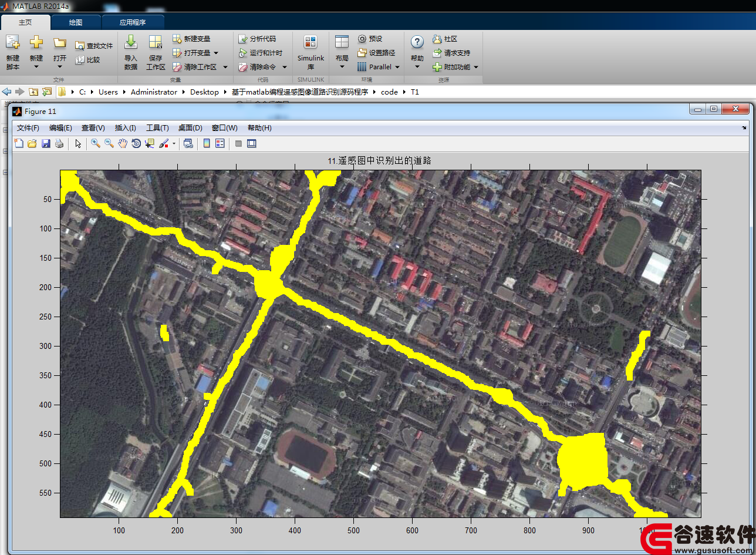Switch to the 绘图 (Plots) ribbon tab
This screenshot has height=555, width=756.
tap(76, 22)
